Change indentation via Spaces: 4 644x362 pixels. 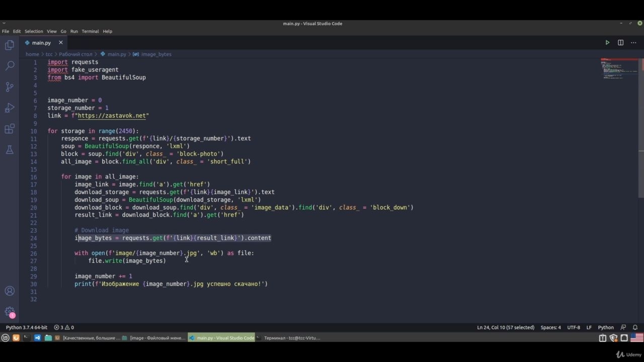[x=550, y=327]
